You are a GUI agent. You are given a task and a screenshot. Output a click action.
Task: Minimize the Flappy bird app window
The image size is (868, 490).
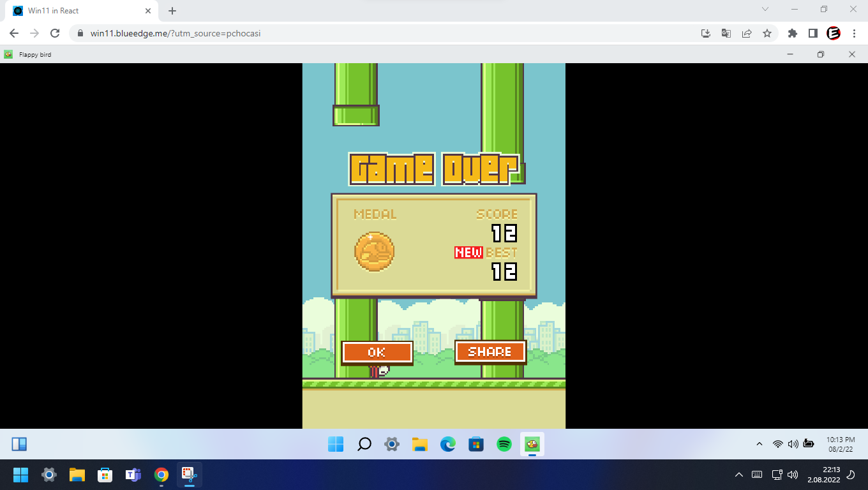coord(790,55)
